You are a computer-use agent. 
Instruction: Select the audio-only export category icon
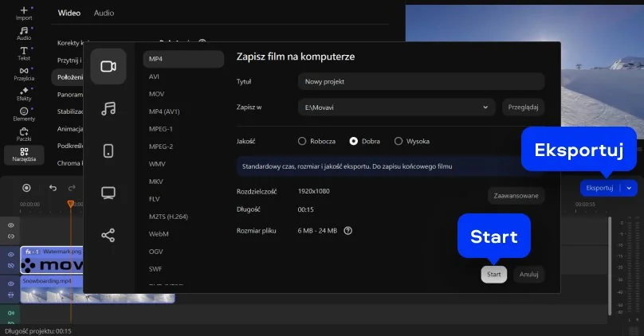pyautogui.click(x=108, y=108)
